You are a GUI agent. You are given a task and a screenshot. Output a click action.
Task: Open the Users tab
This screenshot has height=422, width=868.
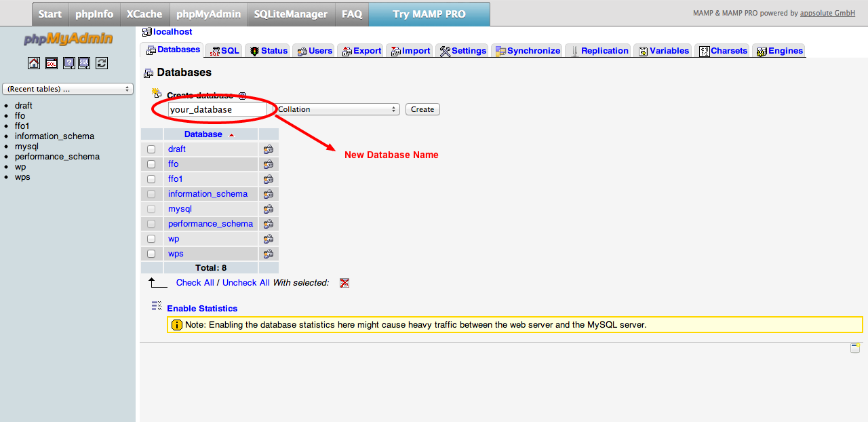click(315, 51)
